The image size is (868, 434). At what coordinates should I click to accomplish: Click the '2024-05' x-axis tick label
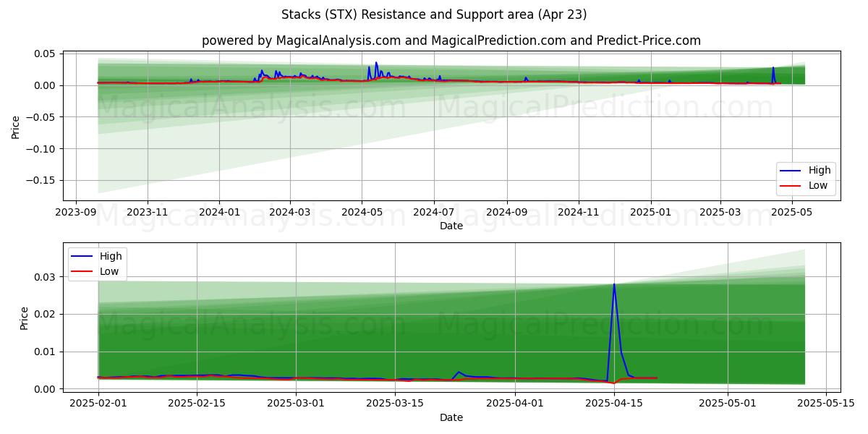pyautogui.click(x=362, y=213)
